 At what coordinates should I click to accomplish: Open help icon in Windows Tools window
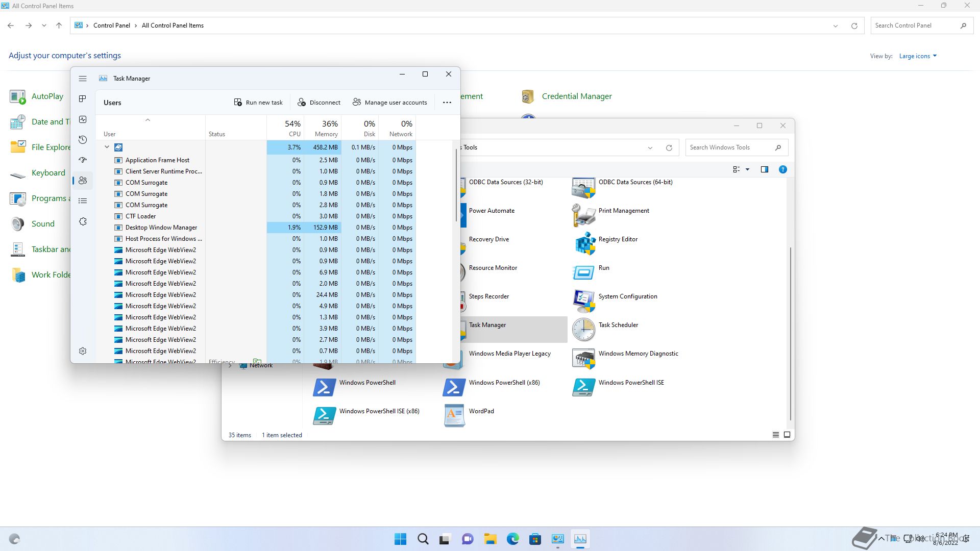[783, 169]
